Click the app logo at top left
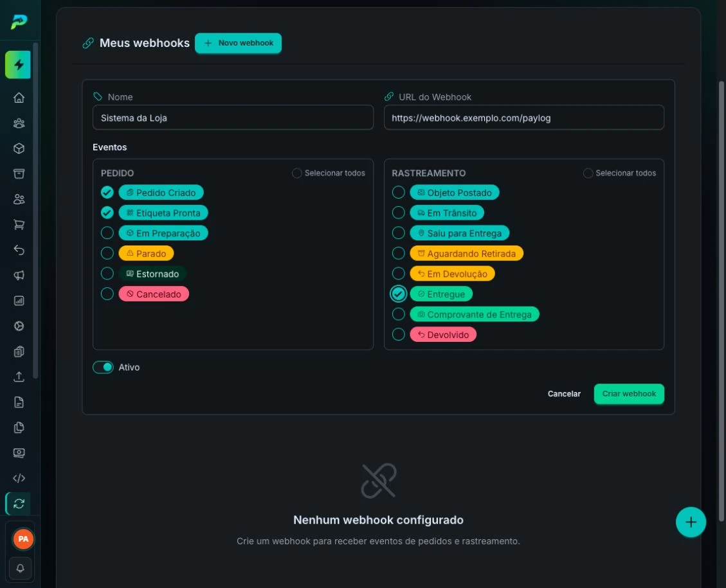 (x=19, y=21)
